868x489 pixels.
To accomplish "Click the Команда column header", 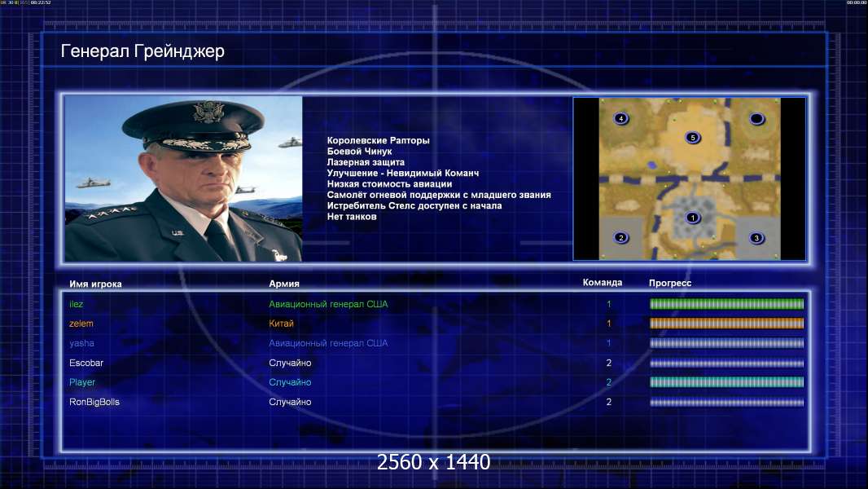I will [603, 283].
